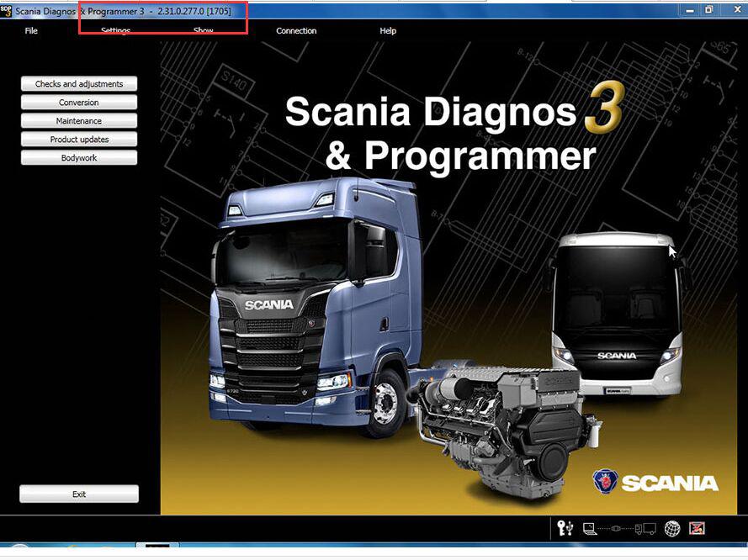Open the Bodywork section
The image size is (748, 560).
pos(79,158)
